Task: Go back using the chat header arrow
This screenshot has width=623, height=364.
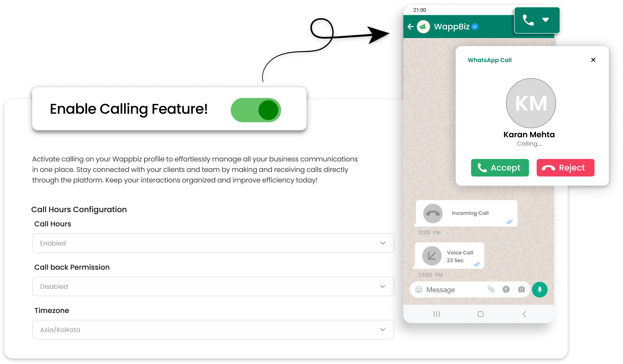Action: point(410,27)
